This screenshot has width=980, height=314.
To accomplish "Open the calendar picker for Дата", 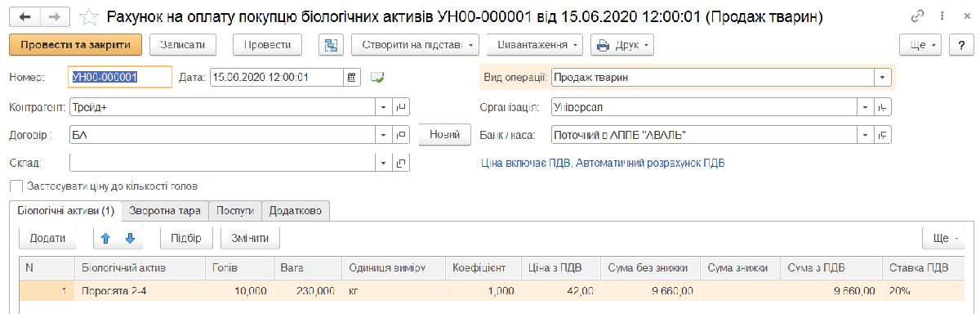I will coord(352,77).
